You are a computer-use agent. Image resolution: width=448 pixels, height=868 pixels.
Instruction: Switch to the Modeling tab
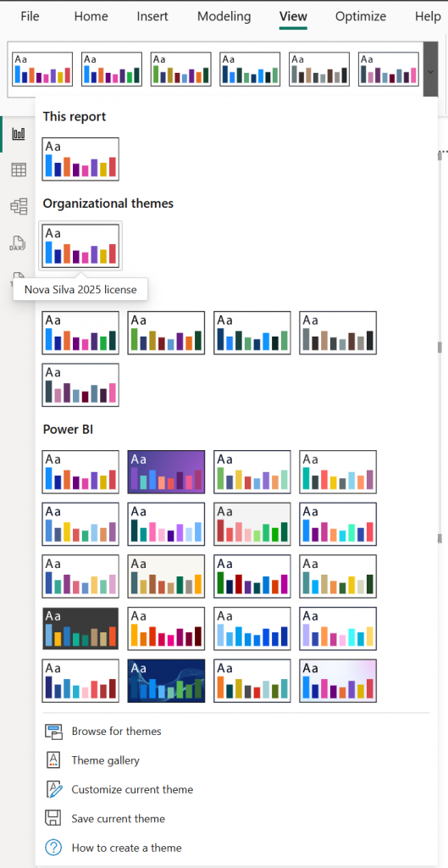point(224,17)
